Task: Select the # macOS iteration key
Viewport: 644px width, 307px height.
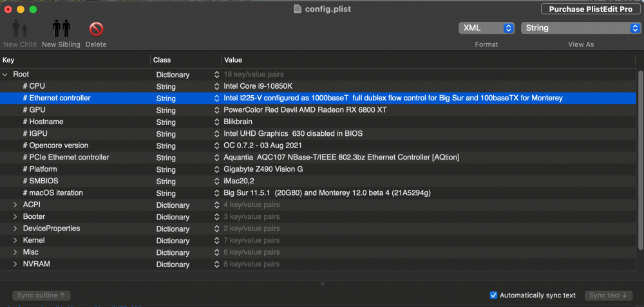Action: pyautogui.click(x=53, y=192)
